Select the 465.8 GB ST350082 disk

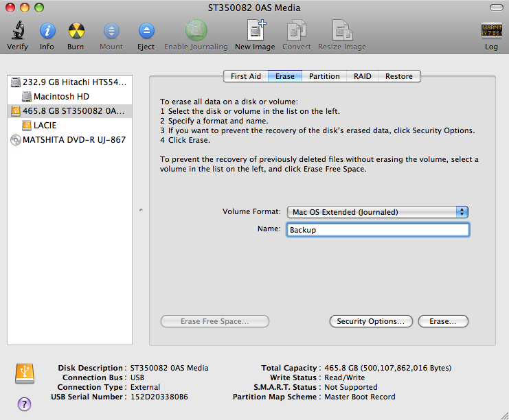pos(69,111)
